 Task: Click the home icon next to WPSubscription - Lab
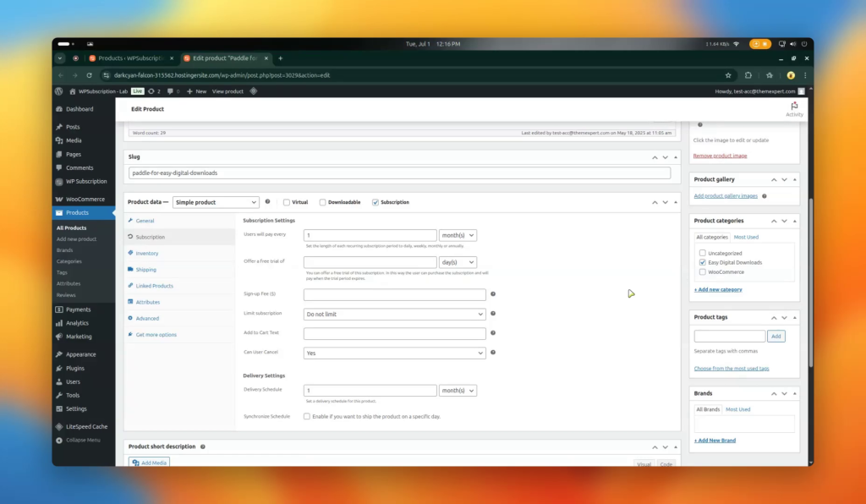(x=73, y=91)
